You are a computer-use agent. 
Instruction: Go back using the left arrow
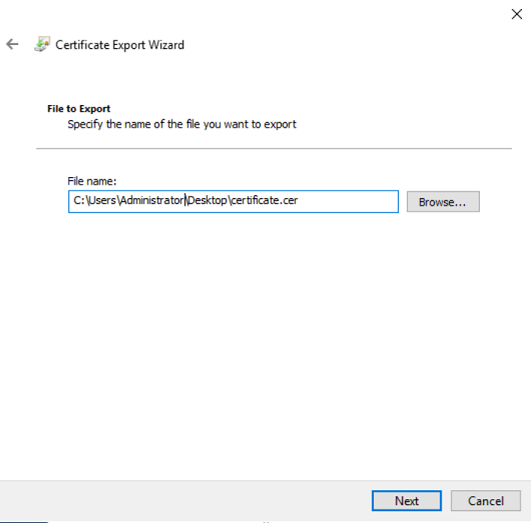coord(12,44)
